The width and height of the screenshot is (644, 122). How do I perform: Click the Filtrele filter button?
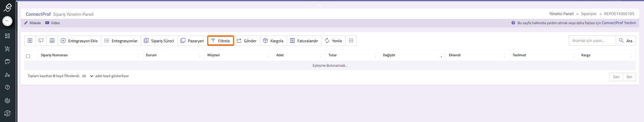[220, 41]
